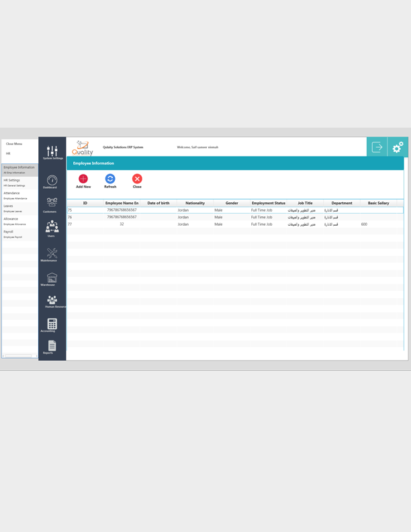Sort by Basic Sallary column header

pos(378,203)
